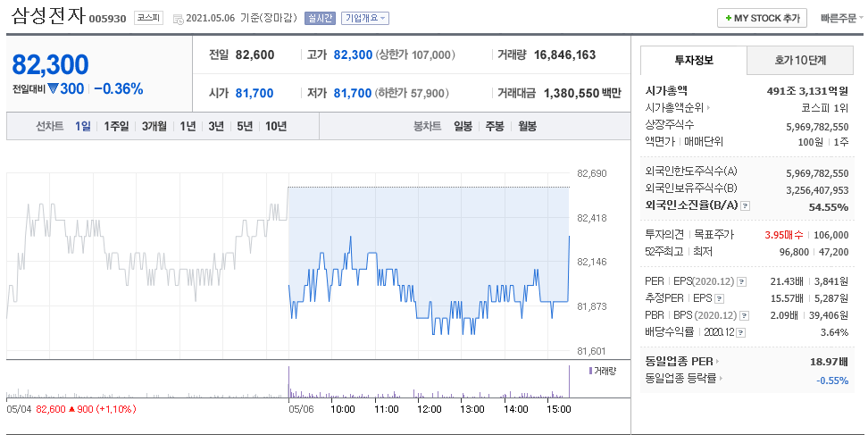Switch to the 투자정보 tab

pos(694,61)
